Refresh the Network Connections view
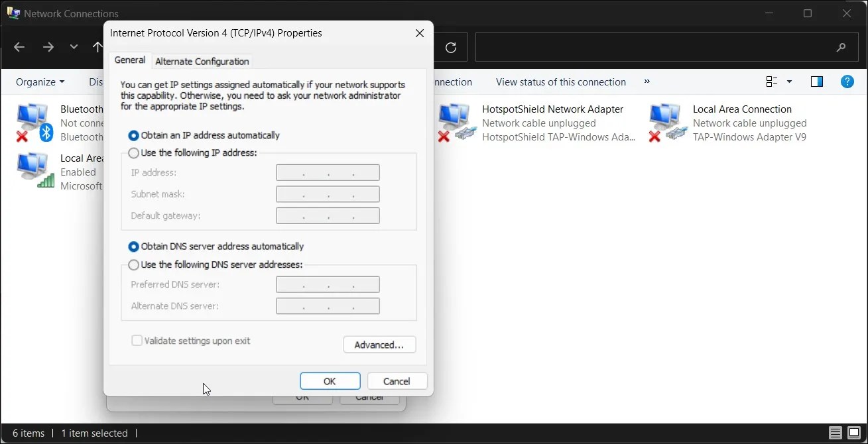 (451, 47)
